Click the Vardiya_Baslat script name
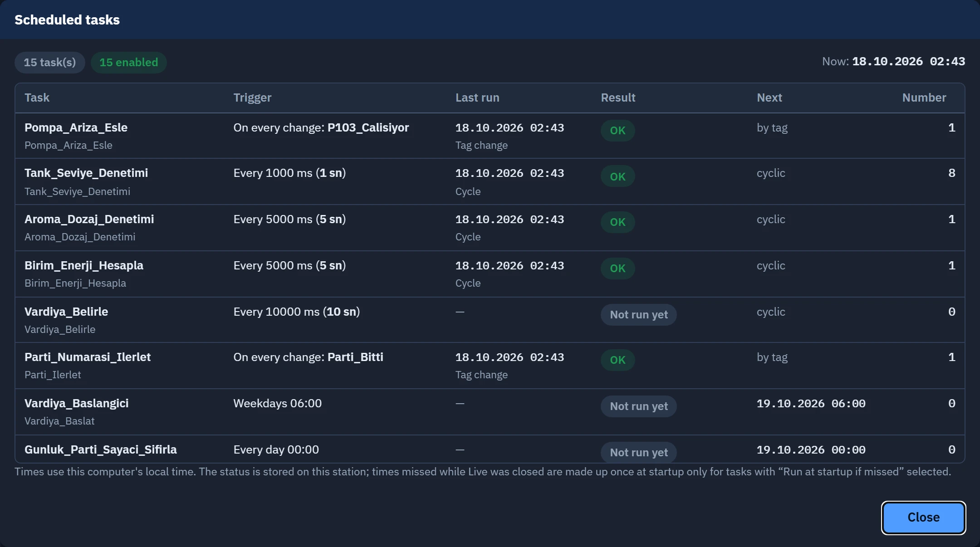980x547 pixels. (59, 421)
